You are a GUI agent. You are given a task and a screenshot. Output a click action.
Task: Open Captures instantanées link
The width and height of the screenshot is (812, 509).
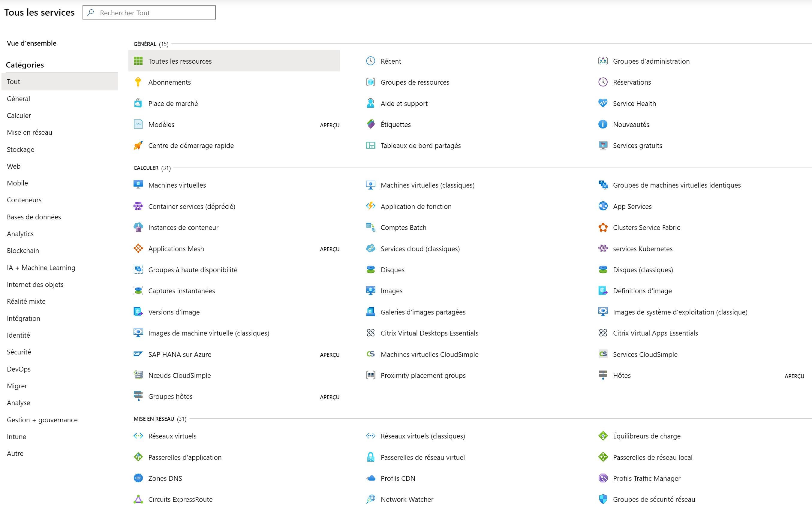182,291
